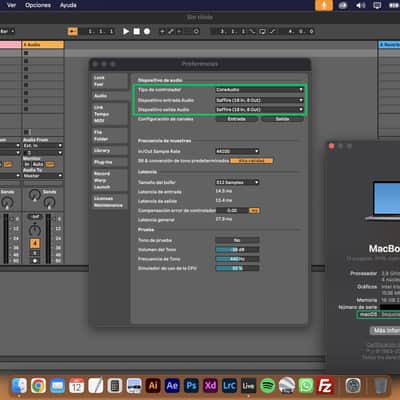
Task: Open the Dispositivo salida Audio dropdown
Action: tap(259, 109)
